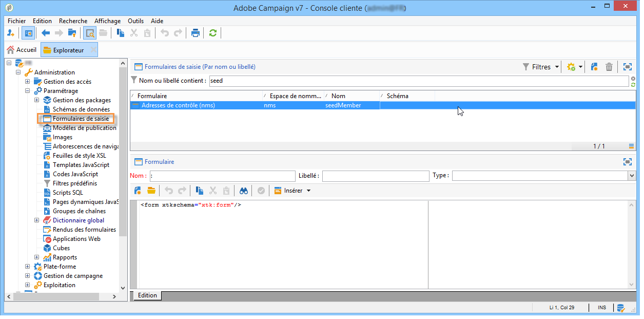Expand the Gestion de campagne node
644x319 pixels.
(x=28, y=276)
